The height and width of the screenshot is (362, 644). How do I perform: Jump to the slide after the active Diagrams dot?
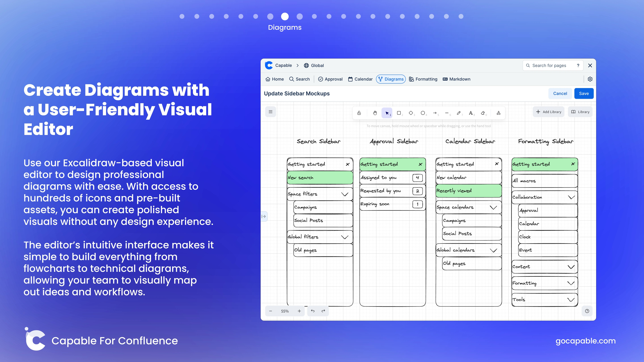click(300, 17)
